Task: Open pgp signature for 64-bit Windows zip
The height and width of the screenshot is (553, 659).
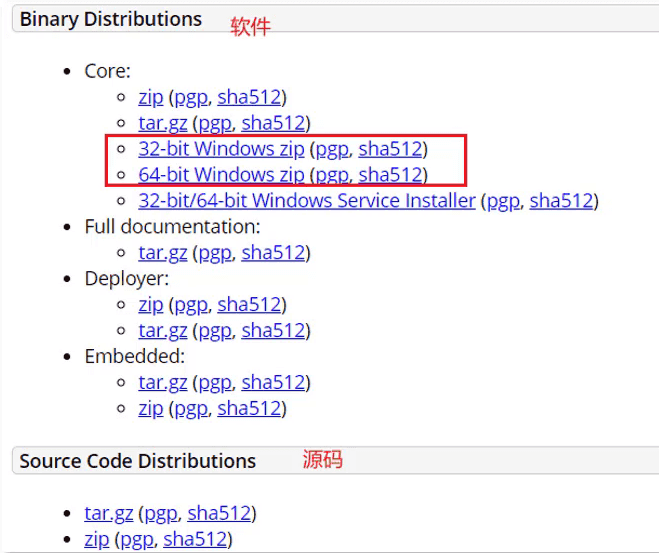Action: click(x=332, y=176)
